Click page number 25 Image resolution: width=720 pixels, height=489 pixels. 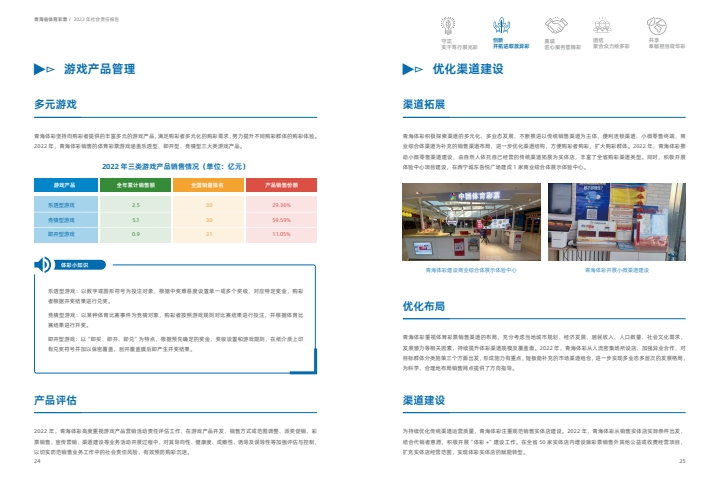point(682,461)
